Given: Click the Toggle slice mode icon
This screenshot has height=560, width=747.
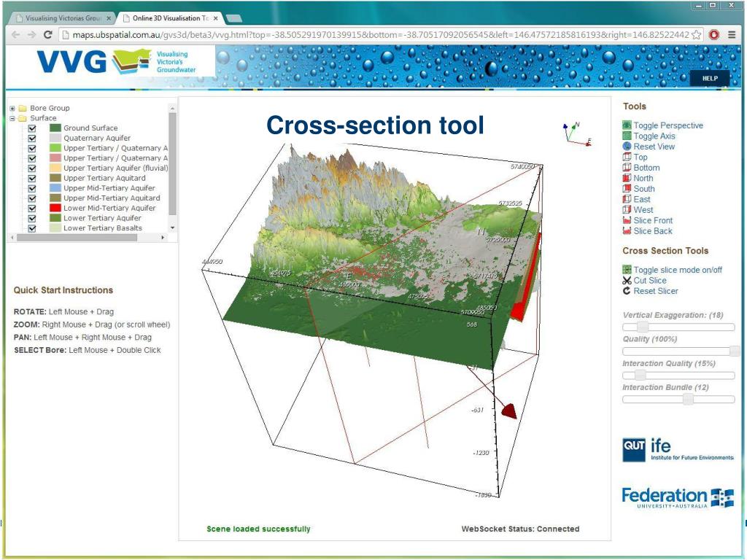Looking at the screenshot, I should [x=627, y=270].
